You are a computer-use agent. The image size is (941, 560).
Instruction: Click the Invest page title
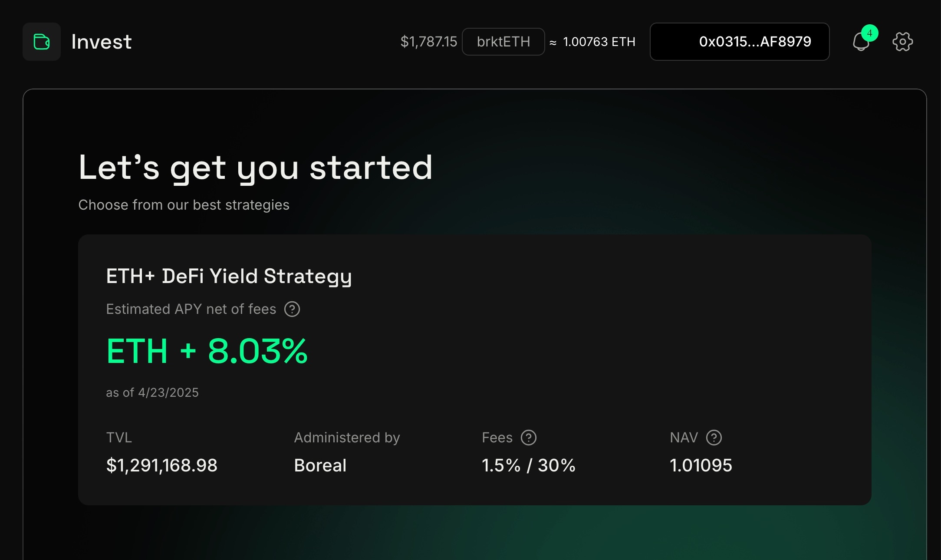click(101, 42)
